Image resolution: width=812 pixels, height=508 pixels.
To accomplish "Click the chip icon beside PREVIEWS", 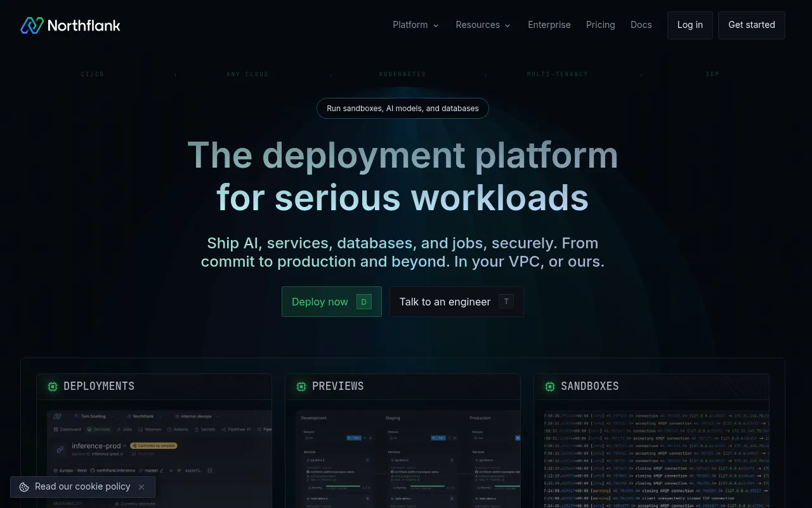I will 301,386.
